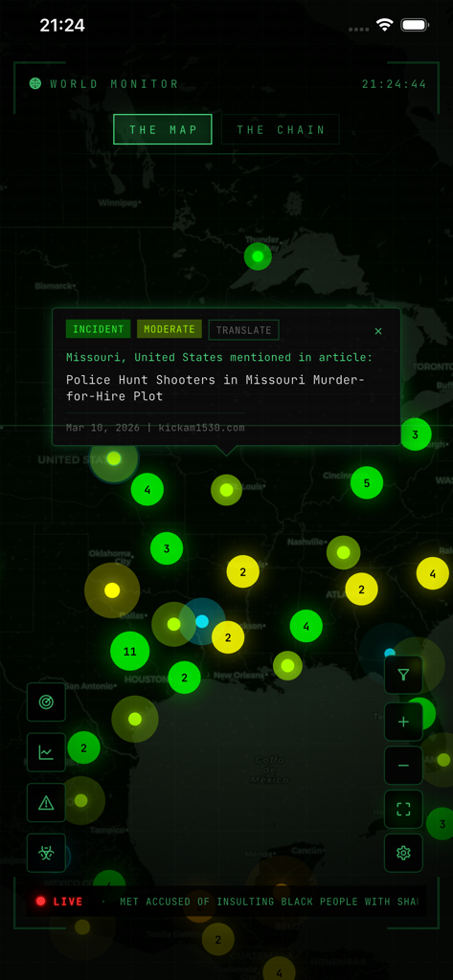The width and height of the screenshot is (453, 980).
Task: Select the green marker near Nashville
Action: point(343,552)
